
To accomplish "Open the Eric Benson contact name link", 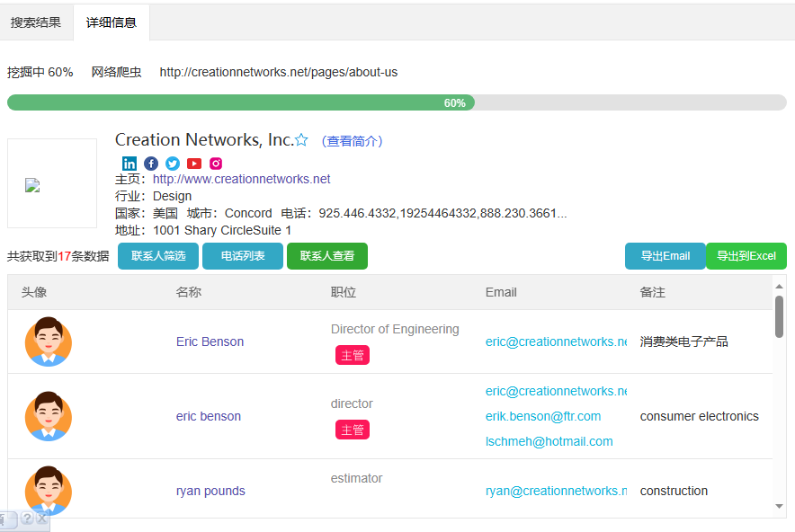I will tap(210, 341).
